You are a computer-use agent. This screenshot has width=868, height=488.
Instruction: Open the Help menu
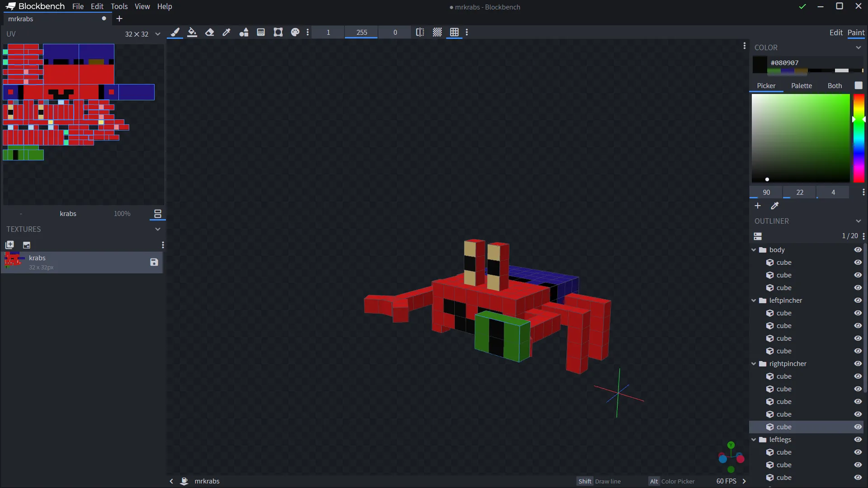click(165, 6)
